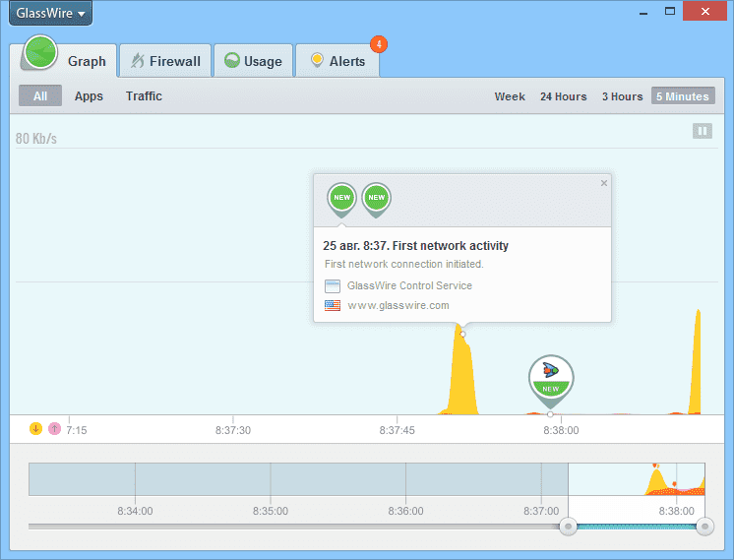The width and height of the screenshot is (734, 560).
Task: Click the yellow download arrow icon
Action: click(x=36, y=428)
